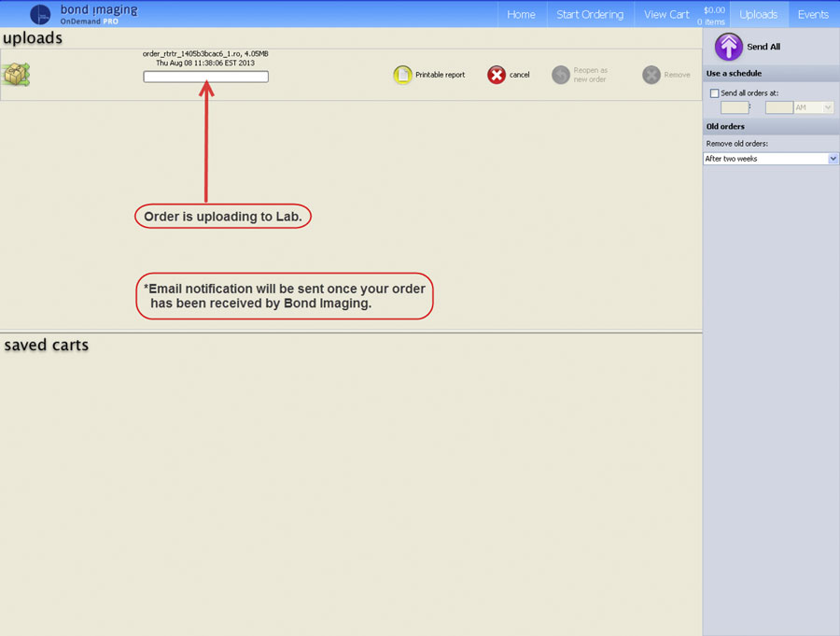Click the Printable report text link
Screen dimensions: 840x636
440,75
